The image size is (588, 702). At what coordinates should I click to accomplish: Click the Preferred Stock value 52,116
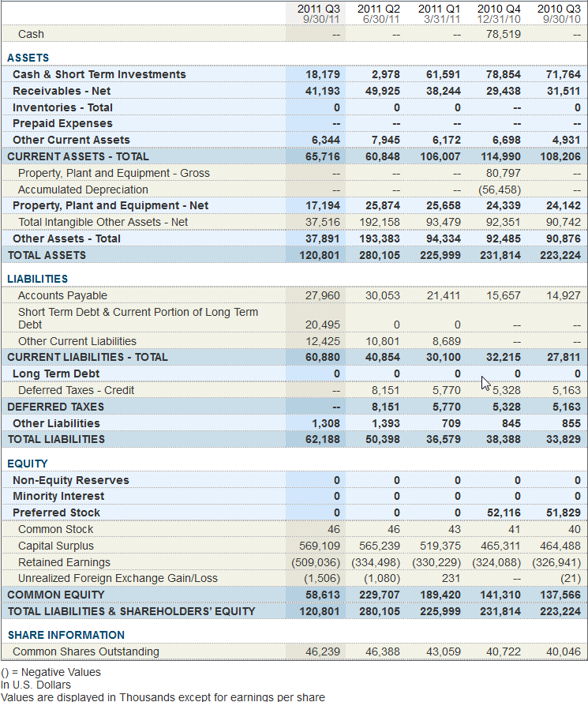coord(504,512)
